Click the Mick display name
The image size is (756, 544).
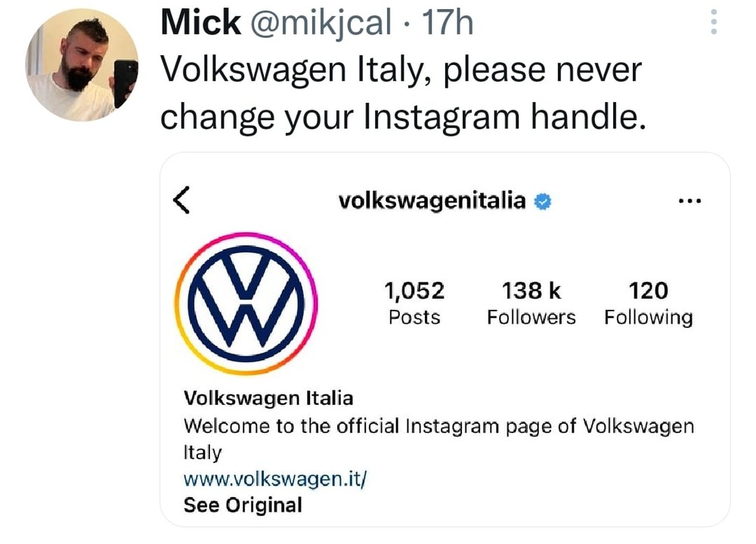pos(200,24)
